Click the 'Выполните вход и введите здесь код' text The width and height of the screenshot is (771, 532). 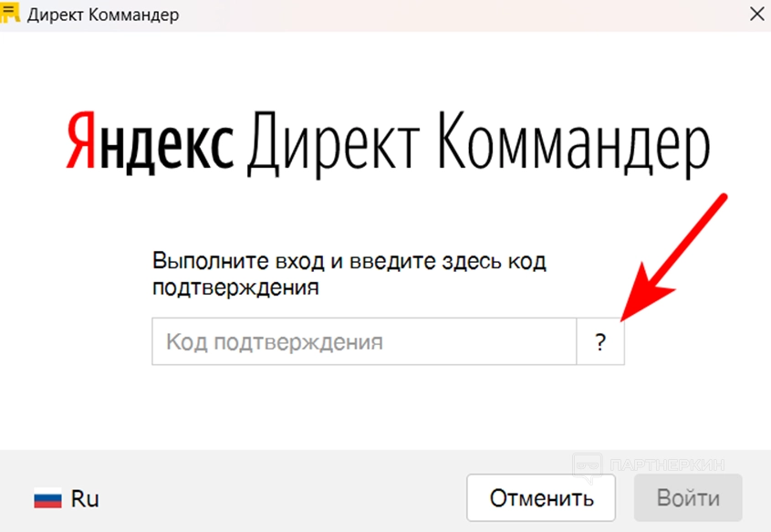[x=349, y=261]
